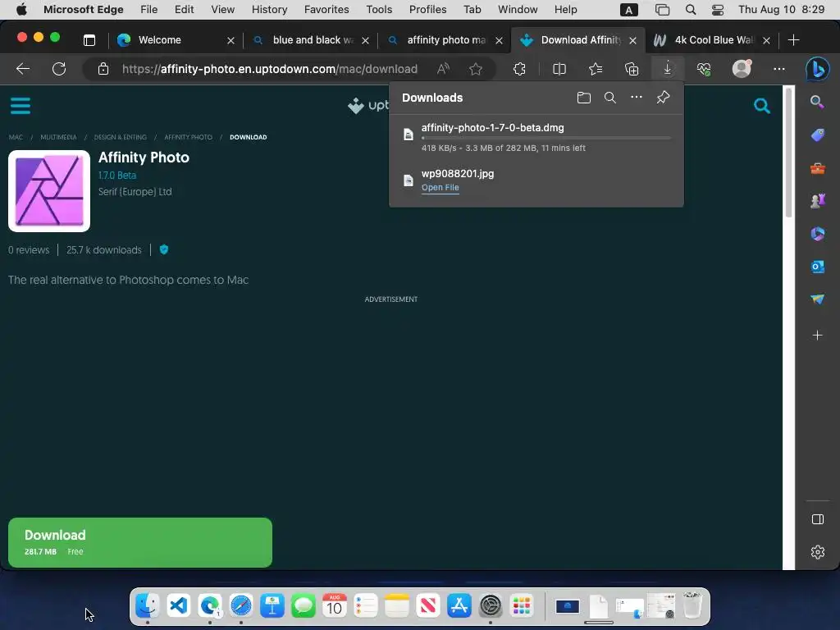Screen dimensions: 840x630
Task: Click Affinity Photo app icon thumbnail
Action: tap(49, 190)
